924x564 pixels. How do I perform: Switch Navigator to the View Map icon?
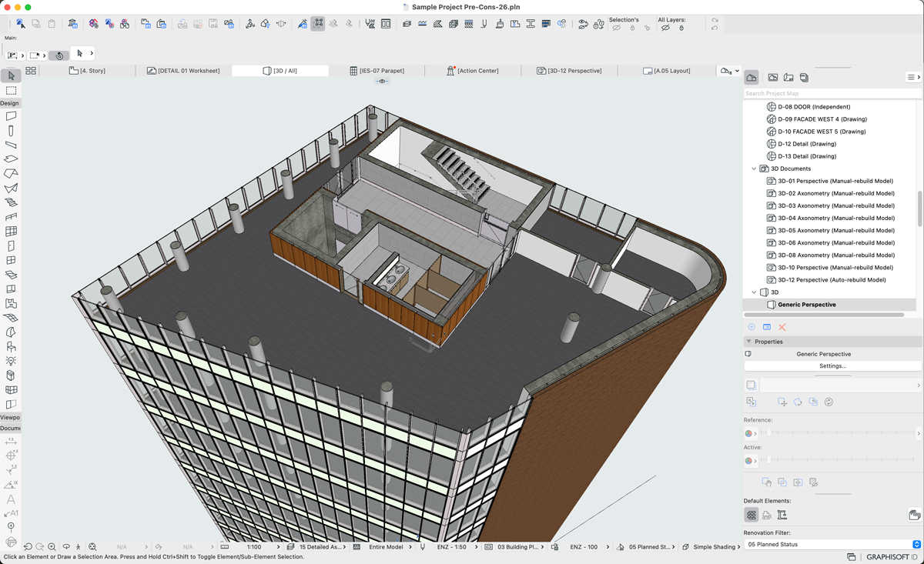point(773,78)
